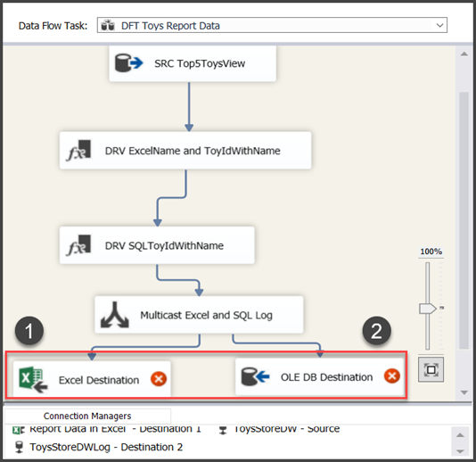476x462 pixels.
Task: Adjust the design surface zoom slider handle
Action: coord(427,309)
